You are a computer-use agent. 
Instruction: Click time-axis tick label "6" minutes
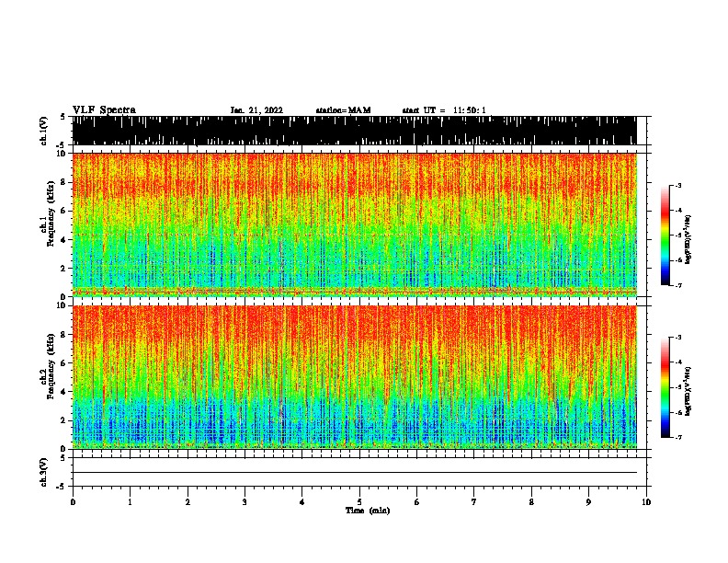[417, 501]
